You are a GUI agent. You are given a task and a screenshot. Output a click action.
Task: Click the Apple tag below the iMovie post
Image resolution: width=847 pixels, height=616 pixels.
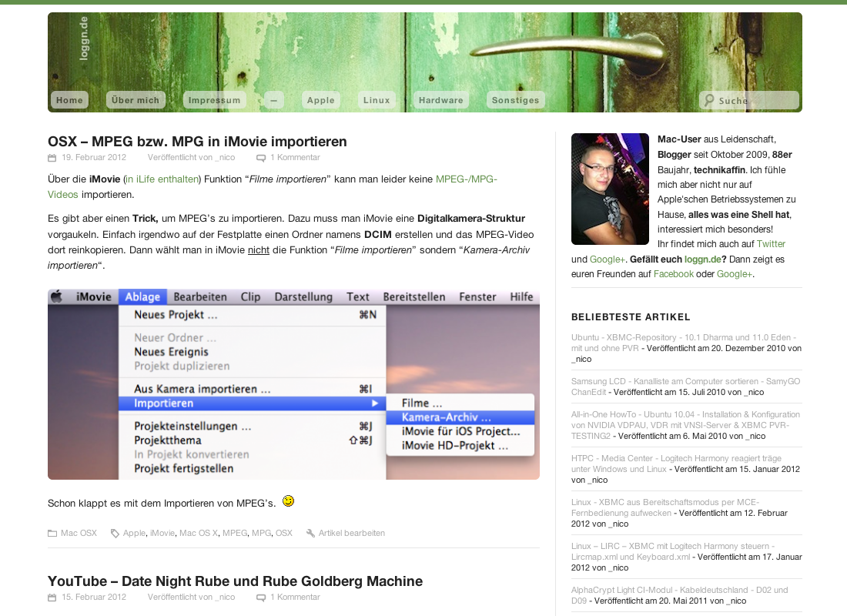coord(134,534)
